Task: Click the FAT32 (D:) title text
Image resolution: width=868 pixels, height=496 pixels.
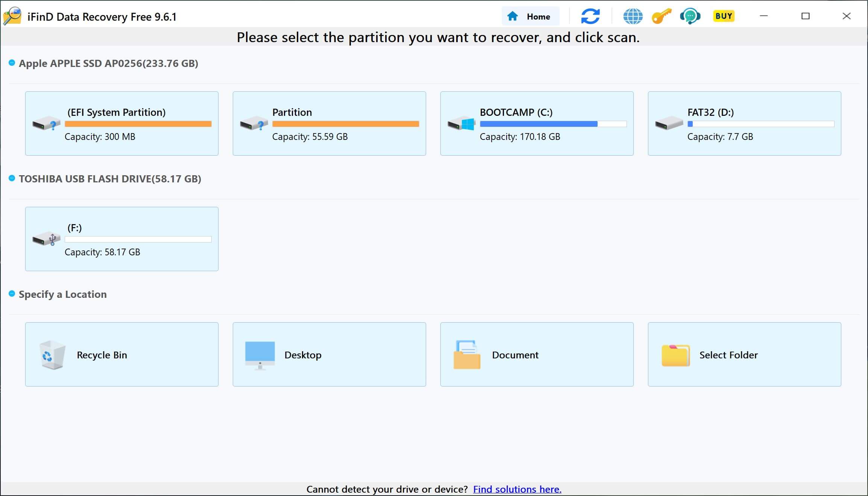Action: pyautogui.click(x=711, y=112)
